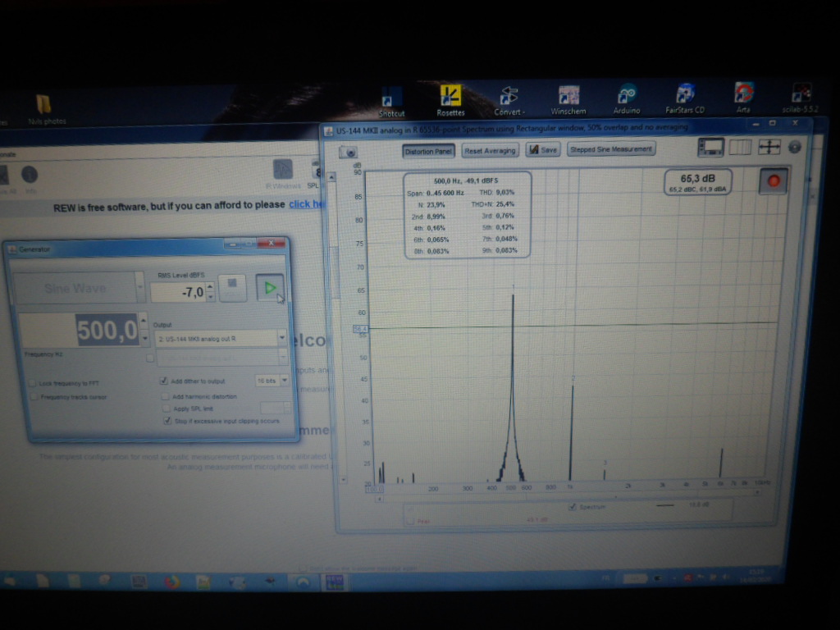
Task: Uncheck the Spectrum trace checkbox
Action: (x=572, y=507)
